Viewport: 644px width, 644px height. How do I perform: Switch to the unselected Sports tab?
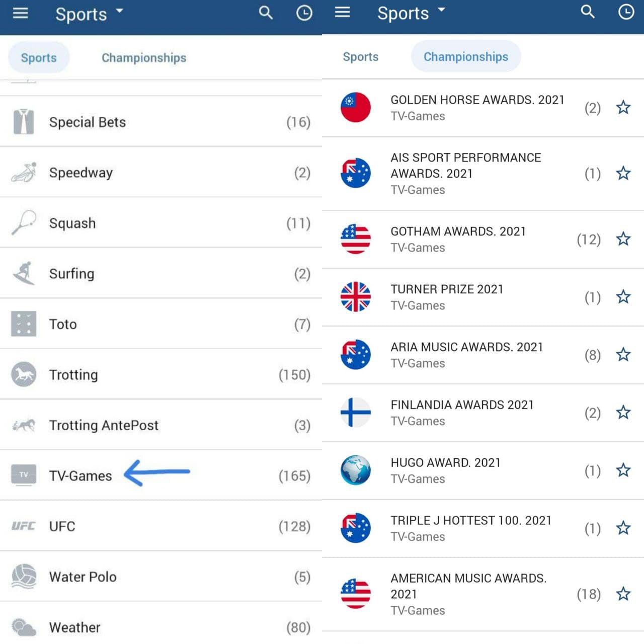pos(360,57)
